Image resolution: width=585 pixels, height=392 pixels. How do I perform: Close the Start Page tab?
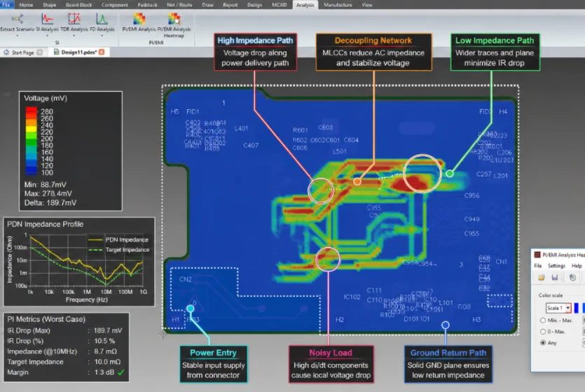(39, 52)
